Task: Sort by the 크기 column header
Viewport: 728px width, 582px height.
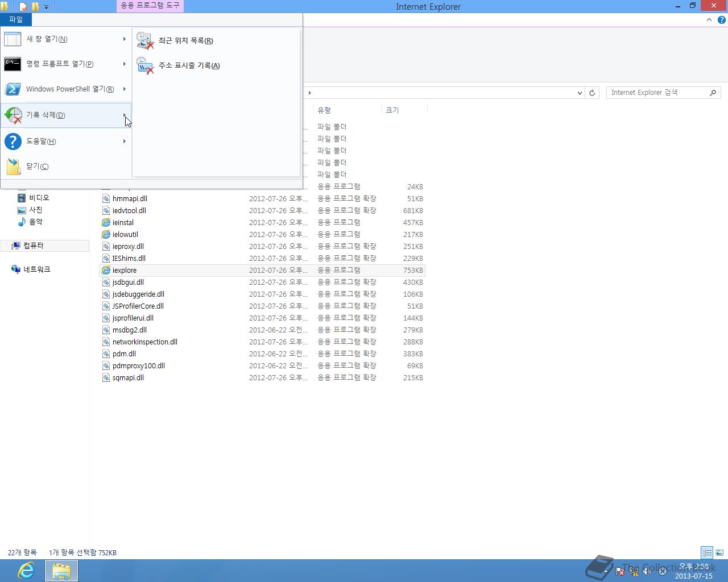Action: 404,110
